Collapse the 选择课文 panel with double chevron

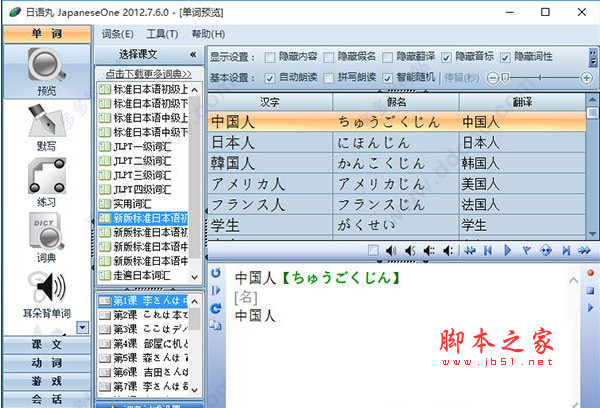click(193, 55)
